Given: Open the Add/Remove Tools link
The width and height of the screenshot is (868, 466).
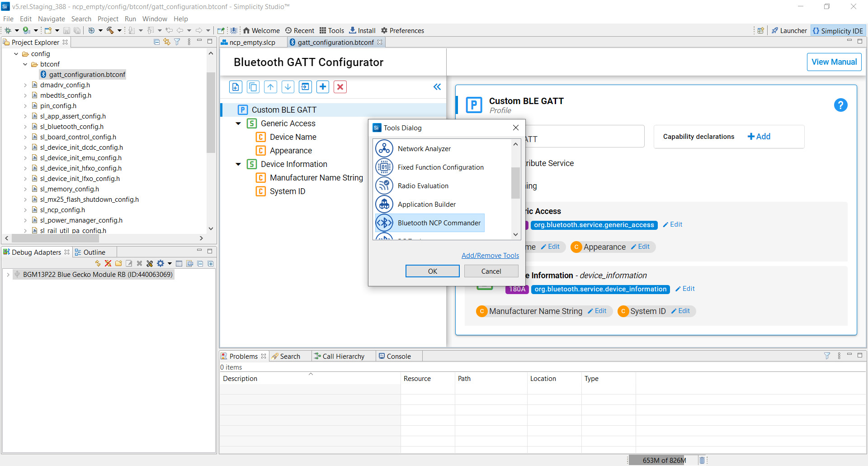Looking at the screenshot, I should [490, 256].
